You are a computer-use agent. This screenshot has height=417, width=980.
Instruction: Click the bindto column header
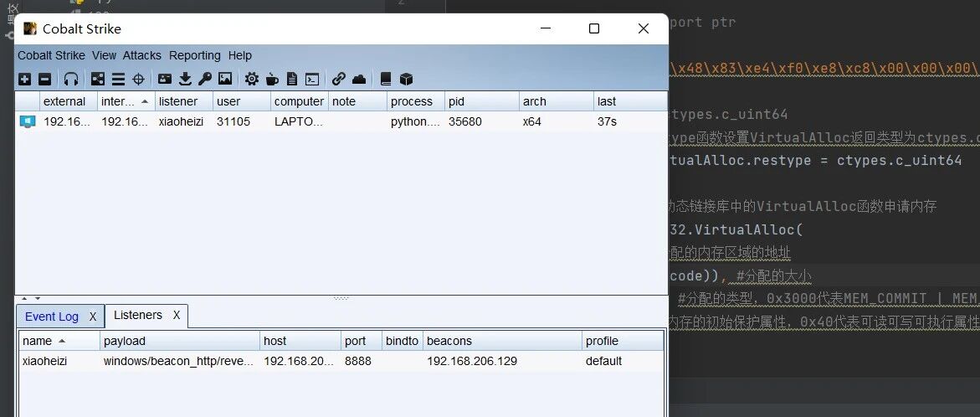click(402, 342)
